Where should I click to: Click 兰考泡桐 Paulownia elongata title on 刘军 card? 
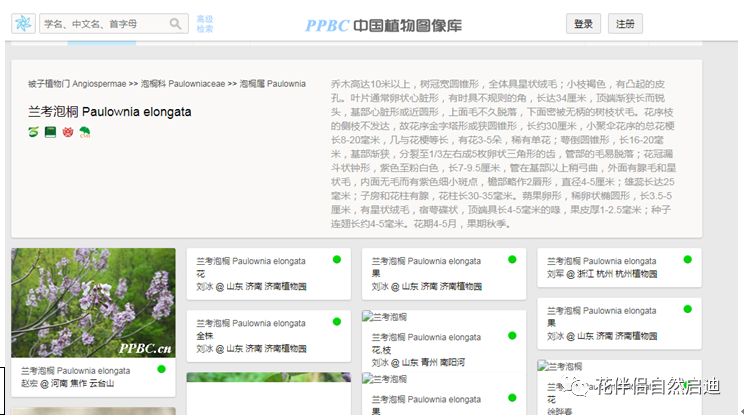point(602,261)
